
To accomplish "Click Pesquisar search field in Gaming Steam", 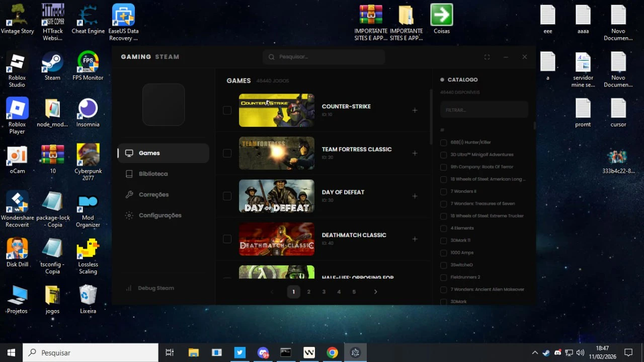I will (x=324, y=57).
